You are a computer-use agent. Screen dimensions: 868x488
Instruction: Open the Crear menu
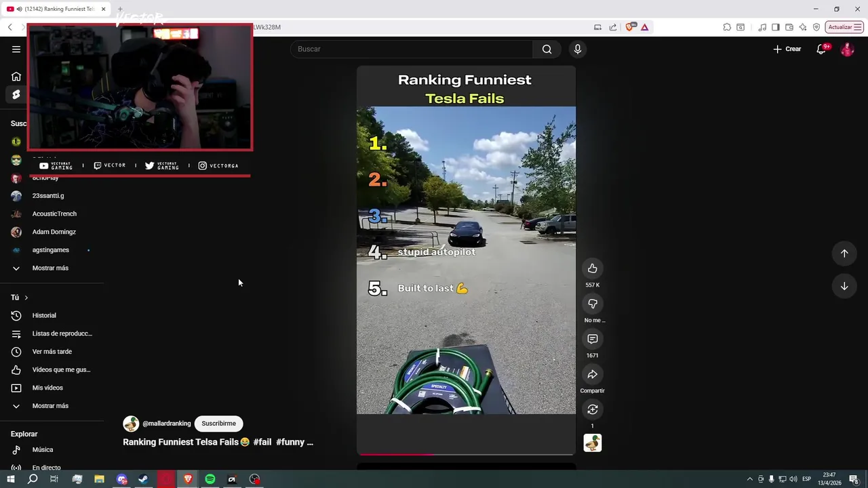click(x=787, y=49)
